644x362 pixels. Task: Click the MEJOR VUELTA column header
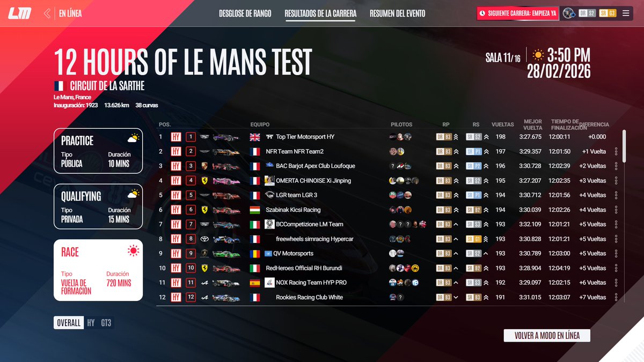coord(532,124)
